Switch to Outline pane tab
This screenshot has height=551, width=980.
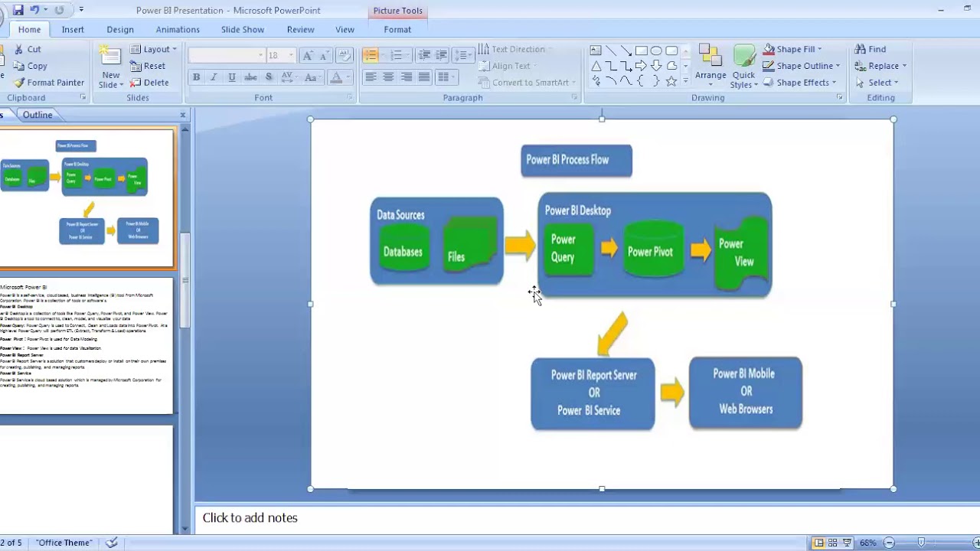pyautogui.click(x=38, y=115)
